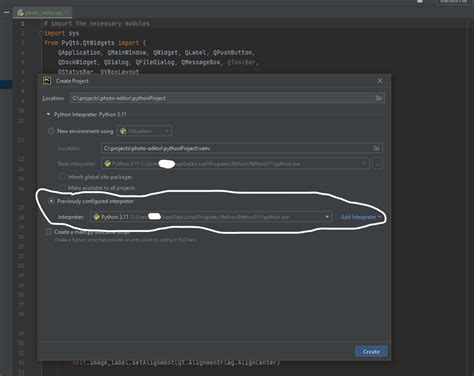This screenshot has height=376, width=474.
Task: Click the collapse minus icon above the gutter
Action: coord(7,12)
